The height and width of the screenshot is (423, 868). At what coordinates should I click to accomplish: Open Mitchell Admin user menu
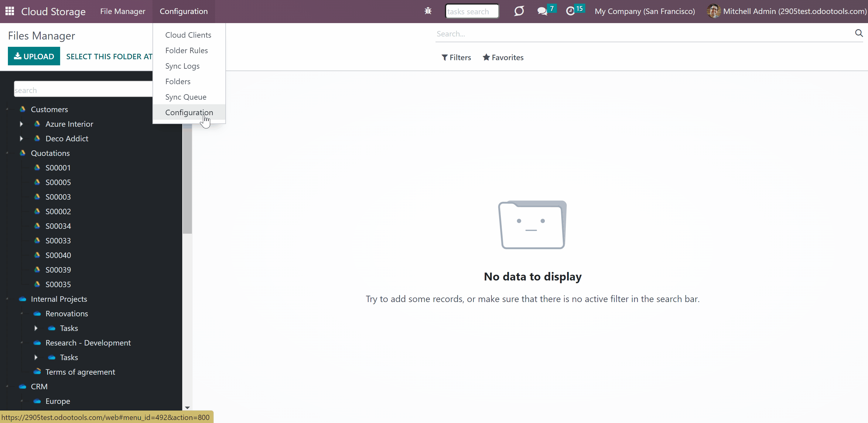(787, 11)
